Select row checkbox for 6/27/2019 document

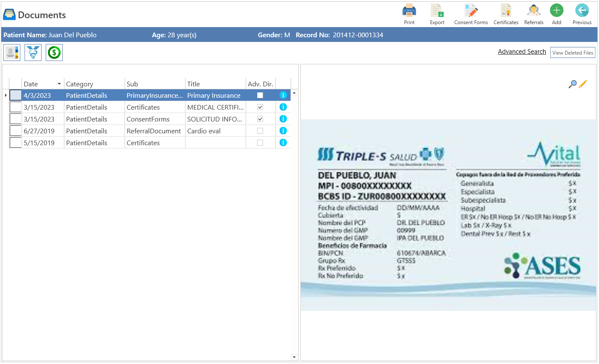(15, 131)
